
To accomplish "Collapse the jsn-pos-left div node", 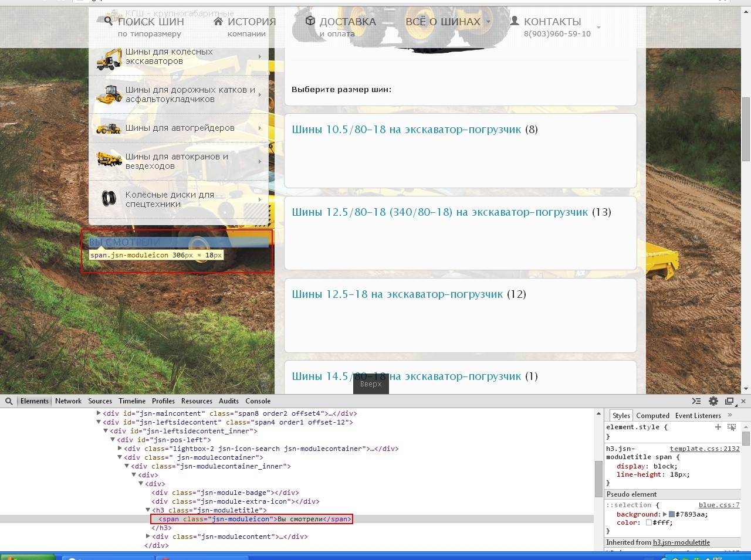I will click(113, 440).
